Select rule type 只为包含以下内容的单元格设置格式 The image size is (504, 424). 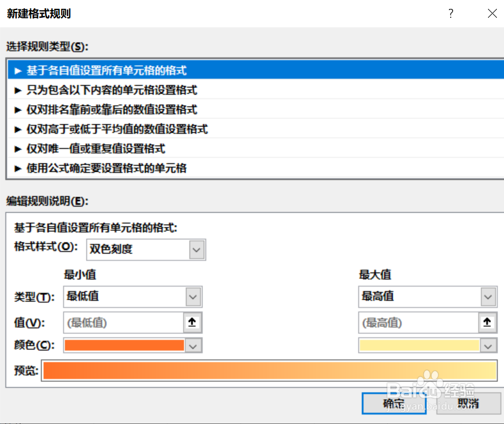pos(255,90)
